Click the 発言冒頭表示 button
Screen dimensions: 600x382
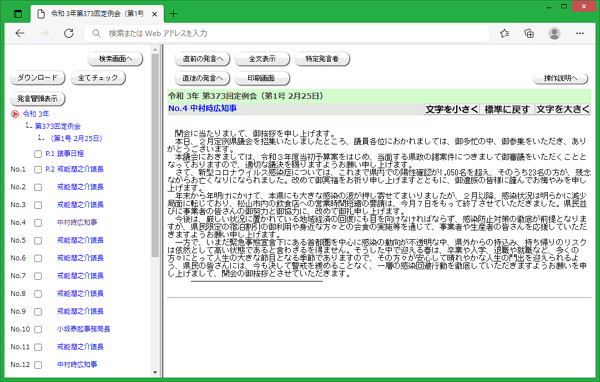pos(38,99)
